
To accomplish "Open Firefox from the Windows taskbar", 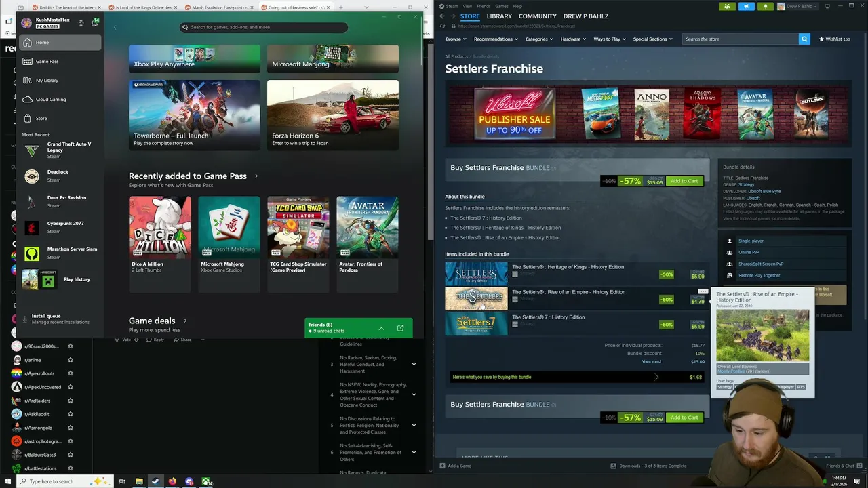I will 172,481.
